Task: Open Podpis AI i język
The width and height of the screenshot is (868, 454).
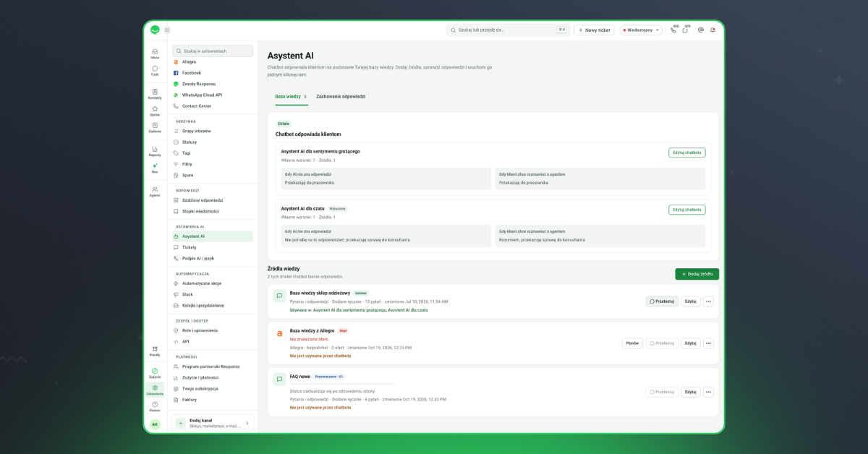Action: coord(213,258)
